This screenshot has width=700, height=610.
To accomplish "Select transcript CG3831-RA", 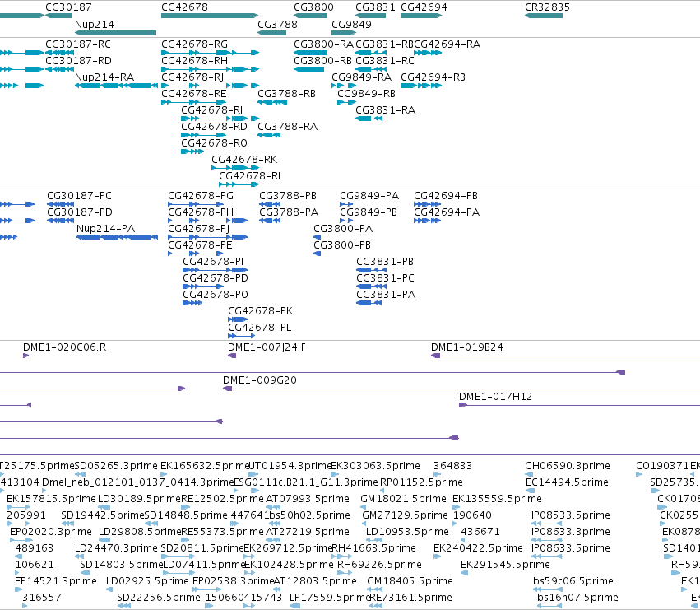I will coord(385,110).
